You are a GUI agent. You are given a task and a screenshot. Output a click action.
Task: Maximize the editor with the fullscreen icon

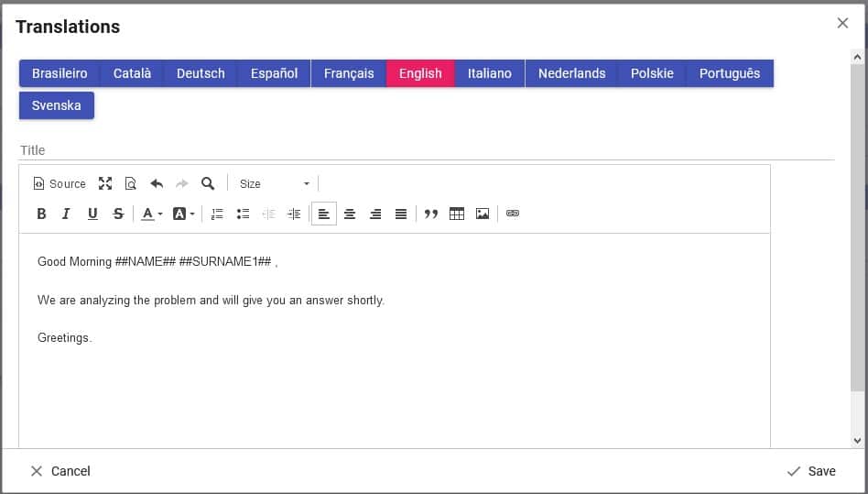[105, 183]
